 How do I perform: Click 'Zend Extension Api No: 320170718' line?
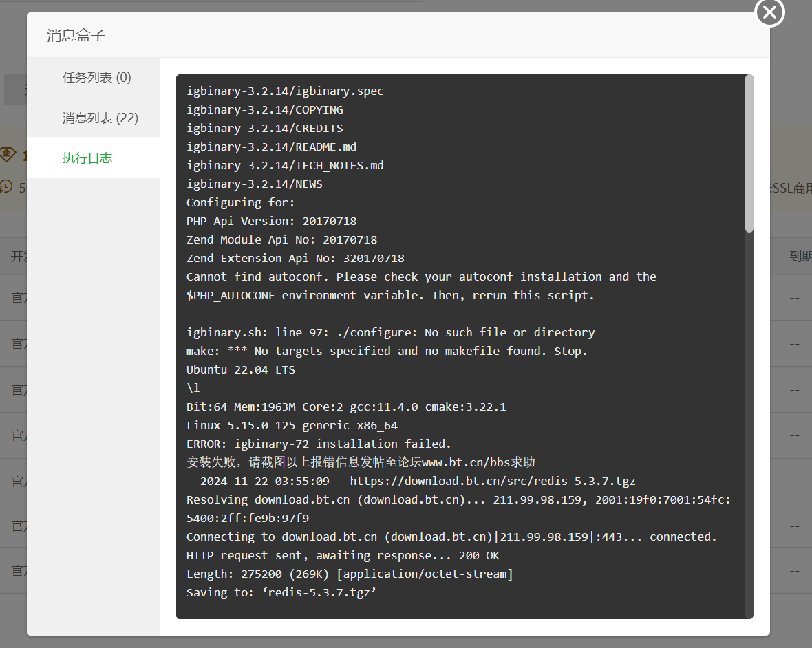295,258
